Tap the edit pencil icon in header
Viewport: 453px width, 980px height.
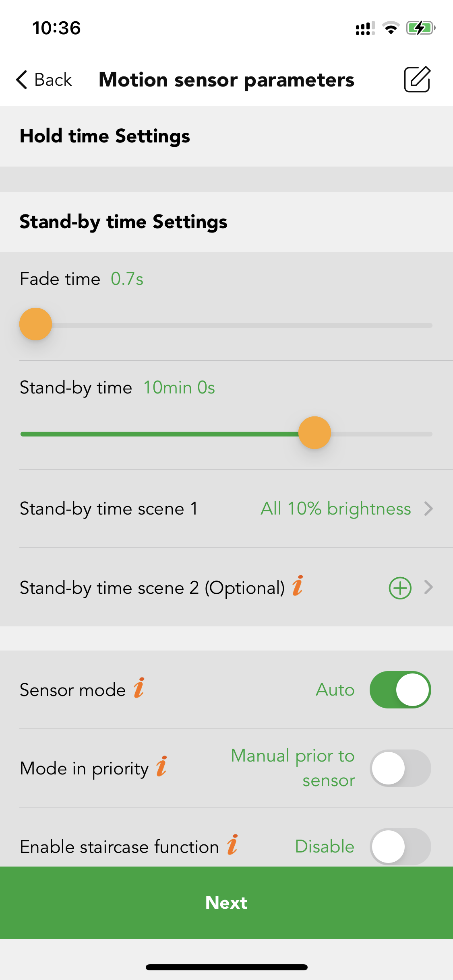click(417, 79)
